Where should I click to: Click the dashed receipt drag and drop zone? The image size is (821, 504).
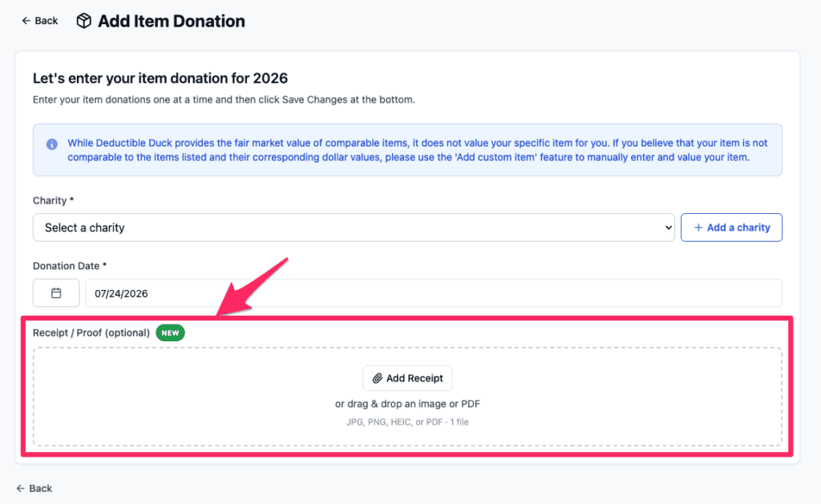click(407, 397)
